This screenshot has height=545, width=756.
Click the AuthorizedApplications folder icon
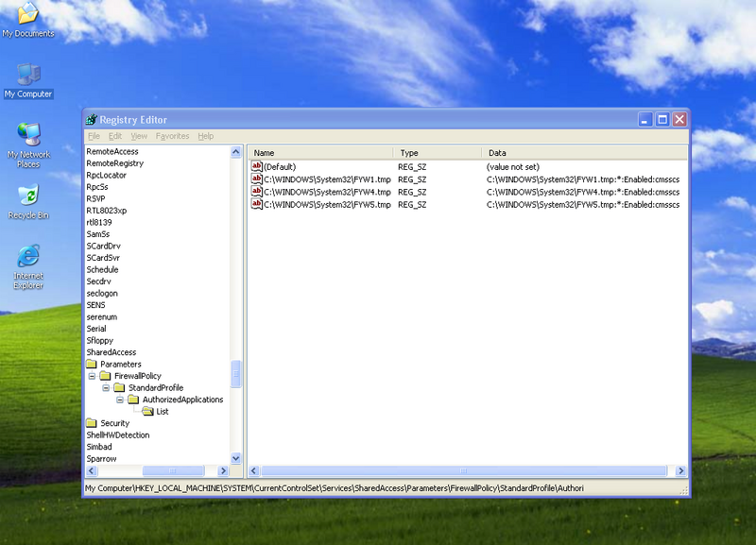tap(133, 400)
